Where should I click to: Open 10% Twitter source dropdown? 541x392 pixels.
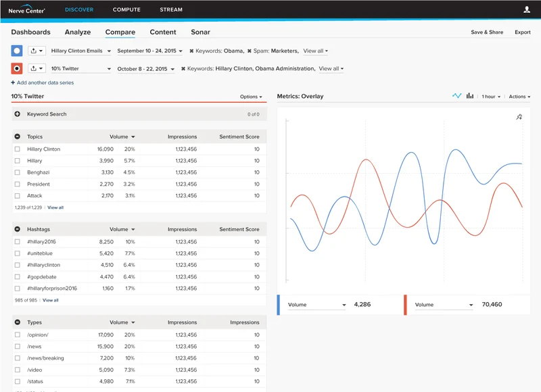pos(81,69)
